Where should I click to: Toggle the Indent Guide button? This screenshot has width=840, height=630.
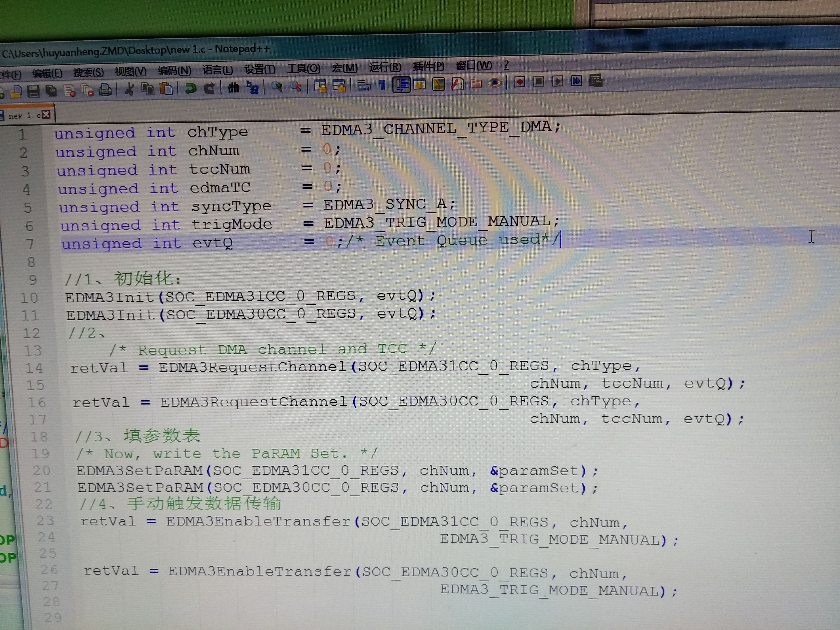401,84
